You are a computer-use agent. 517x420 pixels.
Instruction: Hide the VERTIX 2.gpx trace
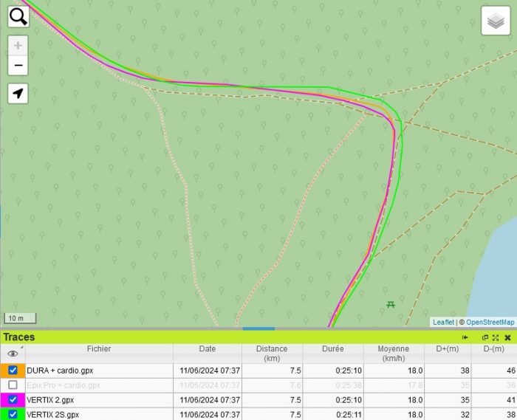tap(13, 399)
